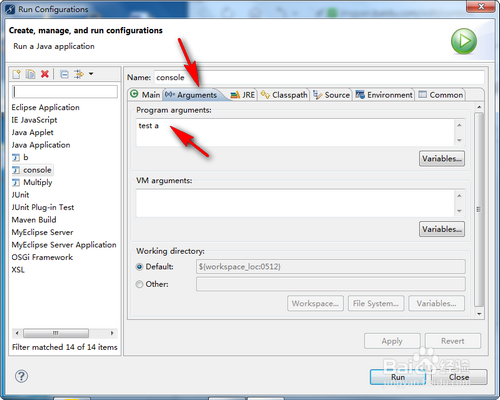Open the JRE tab
This screenshot has width=500, height=400.
pyautogui.click(x=243, y=95)
